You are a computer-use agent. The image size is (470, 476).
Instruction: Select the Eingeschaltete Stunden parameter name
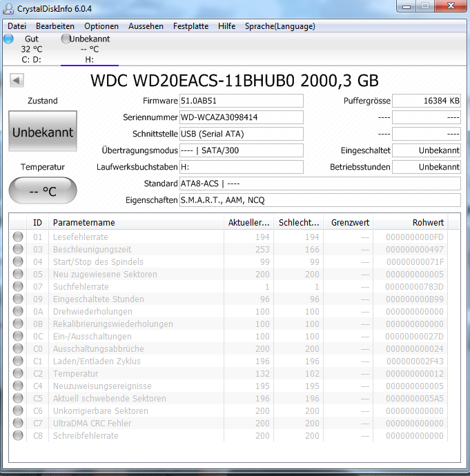(99, 299)
